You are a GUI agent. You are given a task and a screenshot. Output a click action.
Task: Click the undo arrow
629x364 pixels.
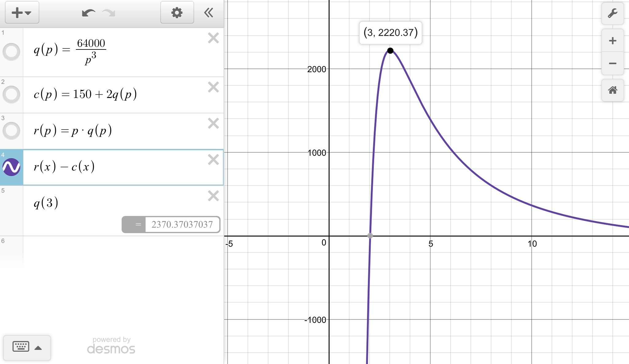pos(88,13)
